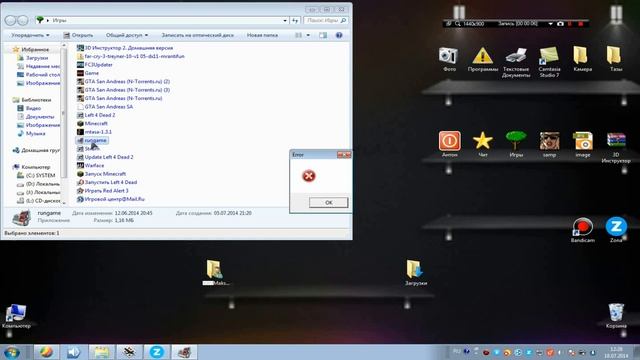Select the mtasa-1.3.1 file entry
Image resolution: width=640 pixels, height=360 pixels.
tap(94, 132)
